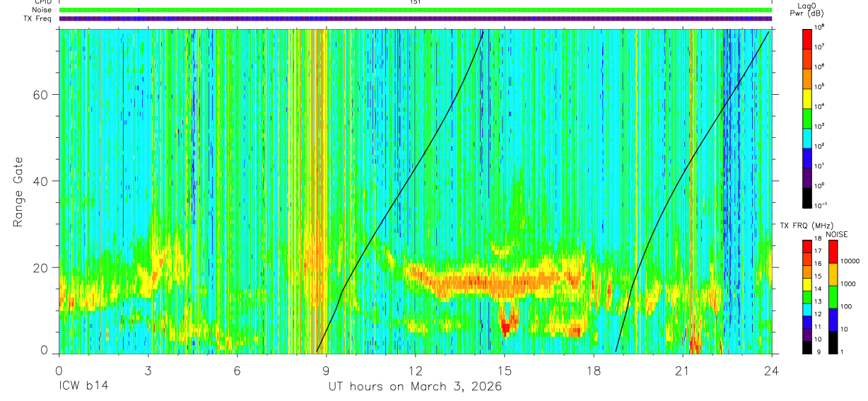Click the '151' CPID value at top
This screenshot has height=401, width=868.
coord(415,2)
